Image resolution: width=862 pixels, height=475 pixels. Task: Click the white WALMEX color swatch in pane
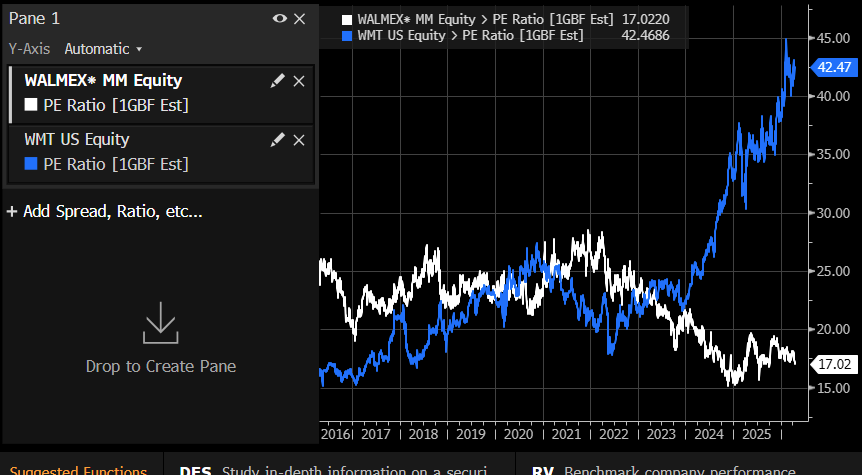tap(31, 104)
